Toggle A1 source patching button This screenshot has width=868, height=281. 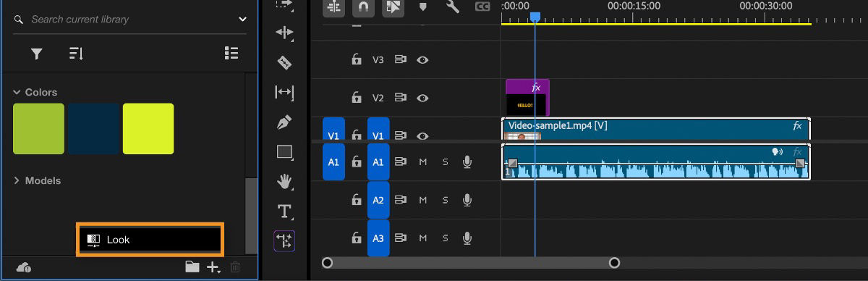[333, 162]
